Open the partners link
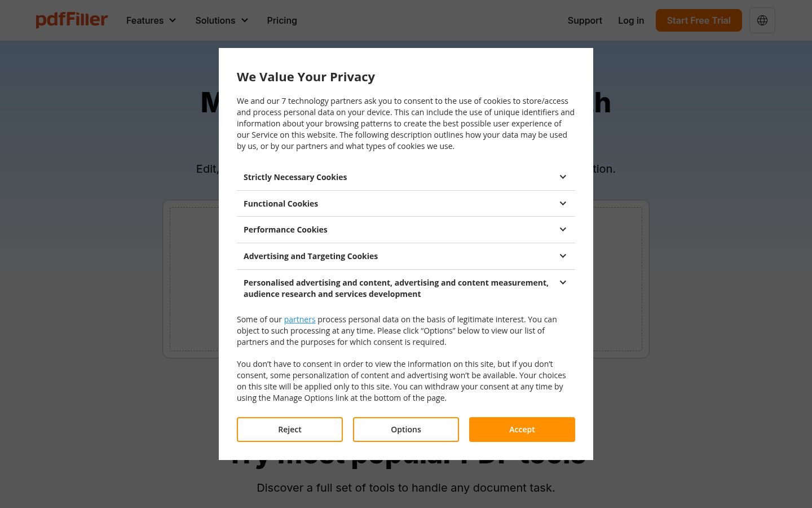812x508 pixels. 299,319
